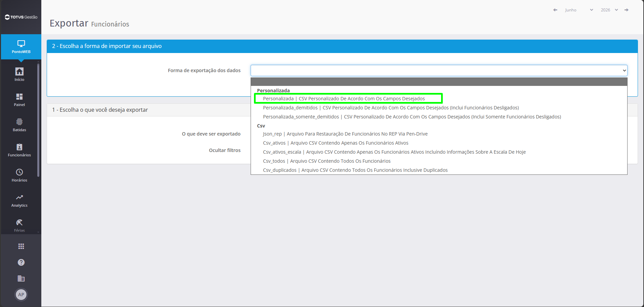644x307 pixels.
Task: Select Personalizada_somente_demitidos option
Action: (x=439, y=117)
